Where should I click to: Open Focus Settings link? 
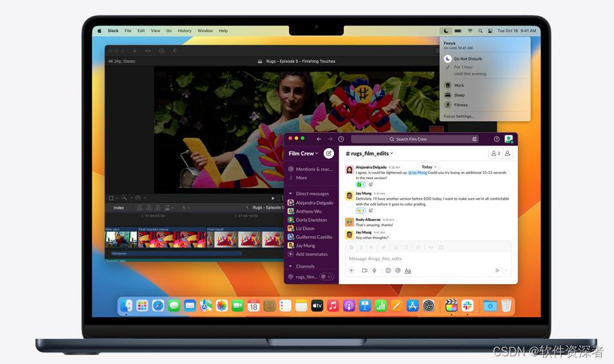click(x=459, y=116)
